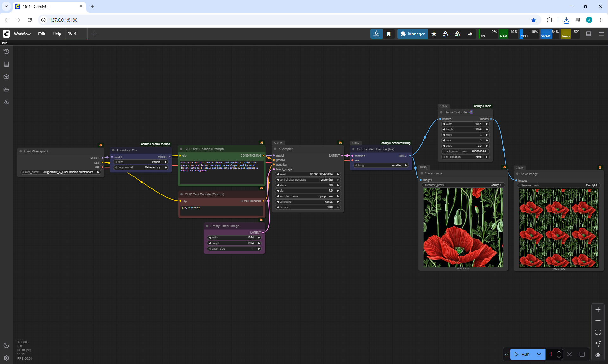
Task: Open the ckpt_name checkpoint selector
Action: (61, 172)
